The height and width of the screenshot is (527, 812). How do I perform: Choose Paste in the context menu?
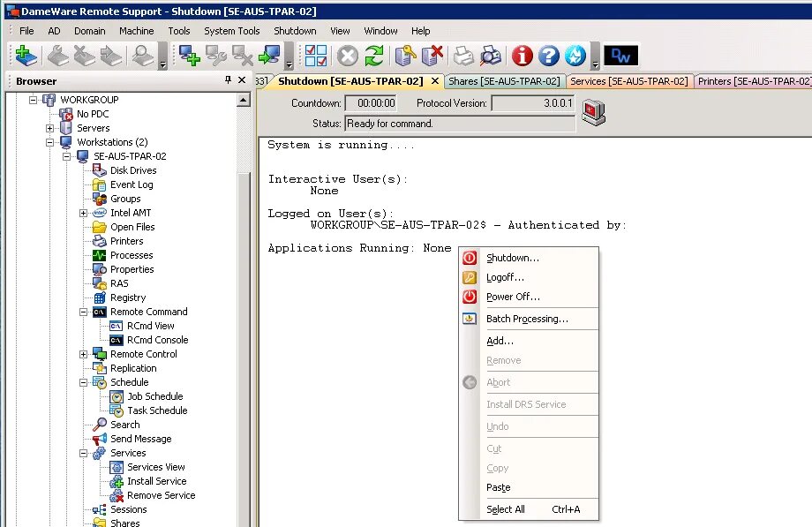(529, 487)
